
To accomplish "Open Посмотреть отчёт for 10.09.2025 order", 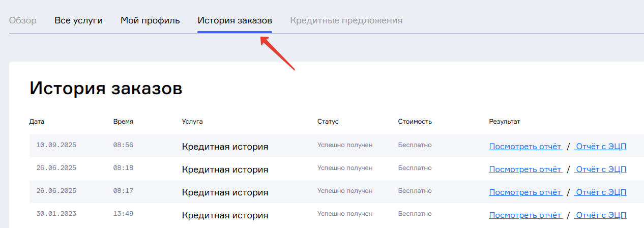I will (525, 147).
